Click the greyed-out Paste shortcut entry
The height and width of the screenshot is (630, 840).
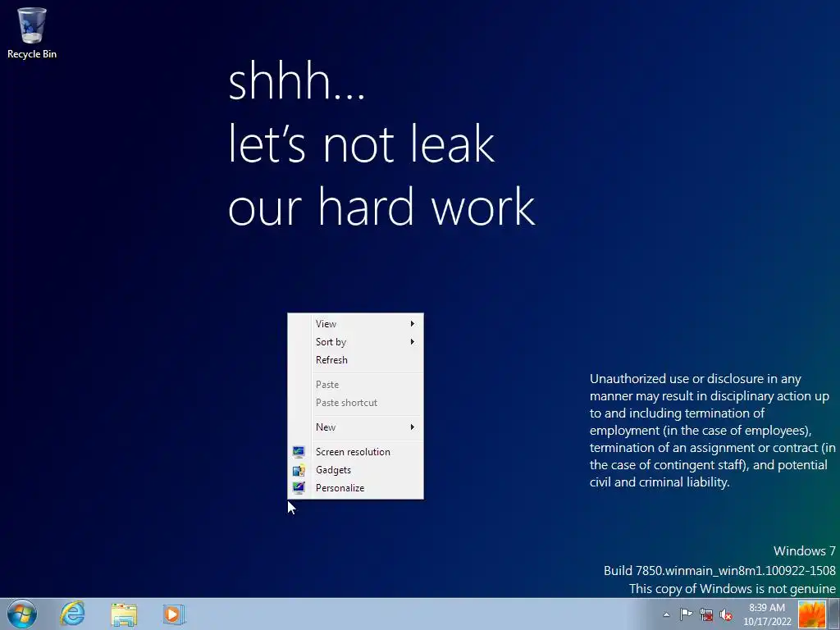click(356, 402)
